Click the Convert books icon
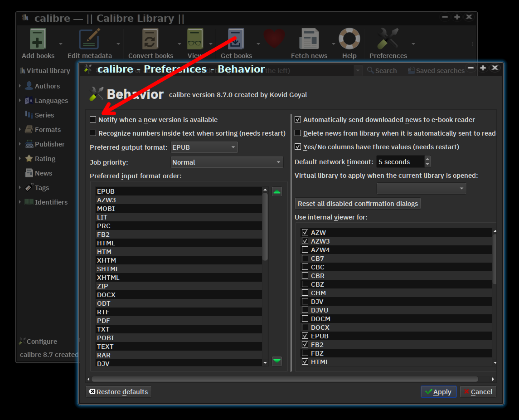This screenshot has width=519, height=420. click(x=150, y=39)
